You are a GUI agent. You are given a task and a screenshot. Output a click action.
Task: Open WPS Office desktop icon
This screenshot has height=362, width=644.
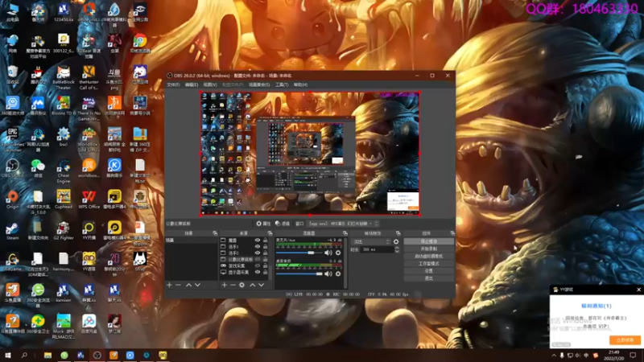(x=89, y=200)
